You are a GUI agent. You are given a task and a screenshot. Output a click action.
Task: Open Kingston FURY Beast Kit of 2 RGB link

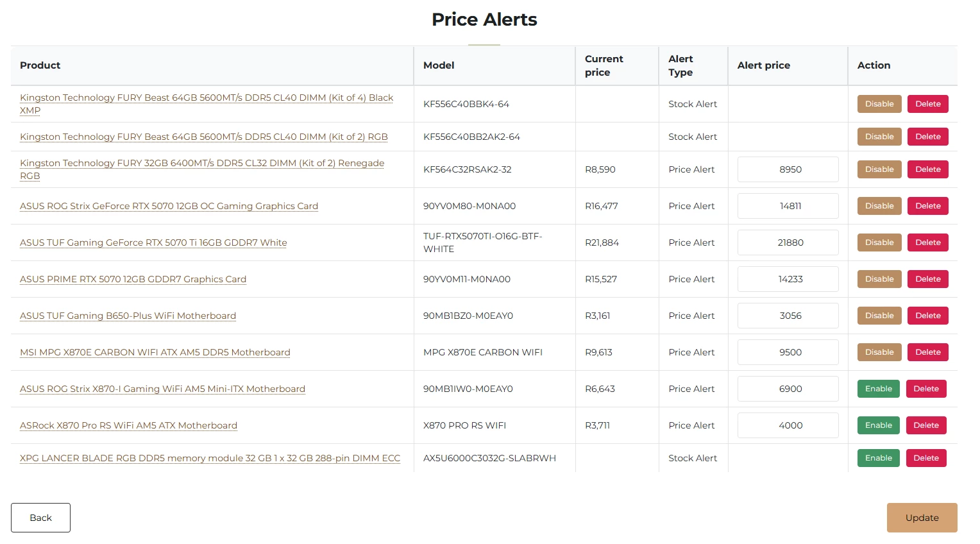[x=204, y=137]
